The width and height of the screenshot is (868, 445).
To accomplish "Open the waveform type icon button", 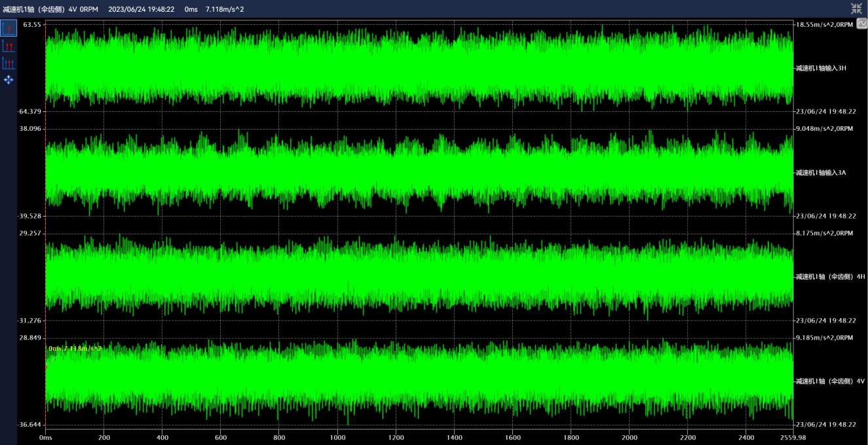I will 861,24.
